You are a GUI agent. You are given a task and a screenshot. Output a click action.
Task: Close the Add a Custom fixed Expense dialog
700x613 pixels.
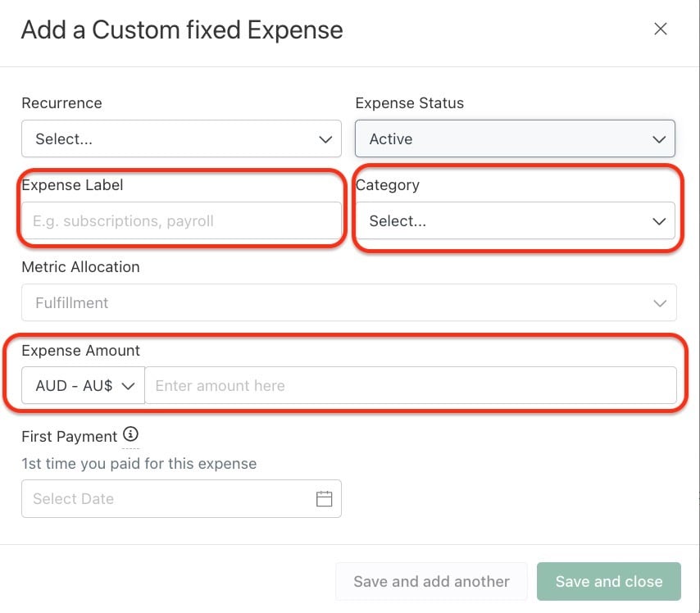(661, 29)
